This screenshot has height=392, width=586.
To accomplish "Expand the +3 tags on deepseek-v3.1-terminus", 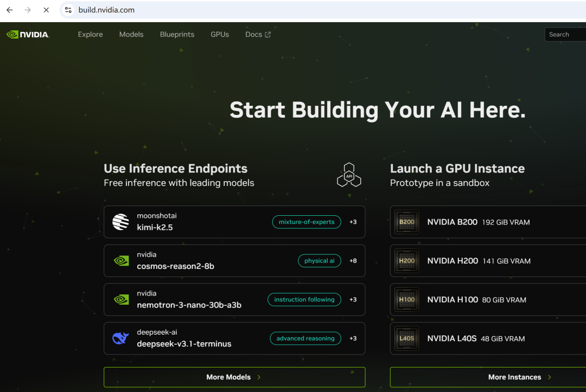I will (x=353, y=338).
